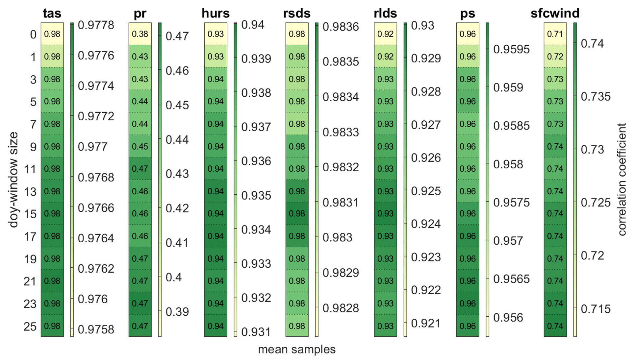The image size is (634, 364).
Task: Select the tas cell for window size 0
Action: (52, 34)
